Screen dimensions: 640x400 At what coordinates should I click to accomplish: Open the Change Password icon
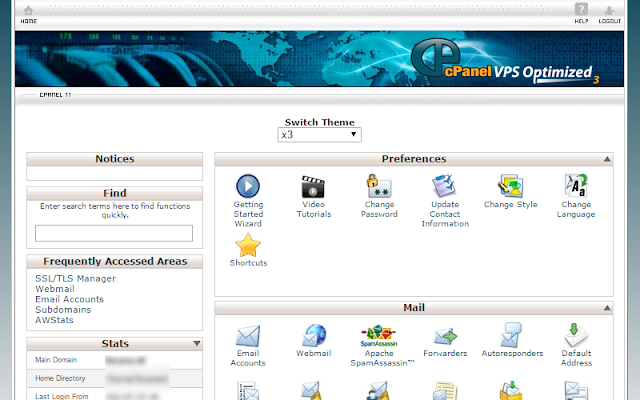(x=379, y=186)
